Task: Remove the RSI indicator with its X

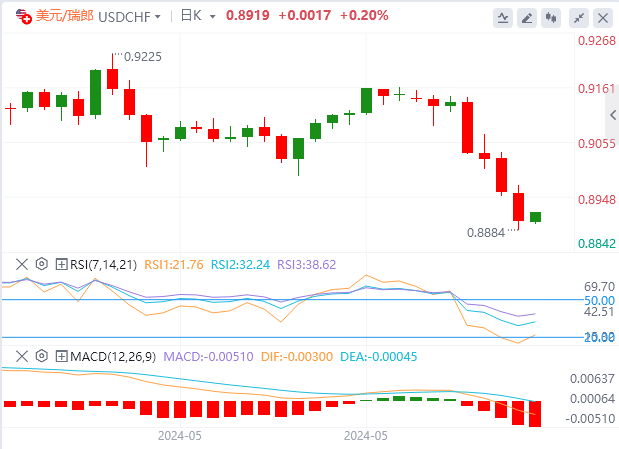Action: click(x=21, y=264)
